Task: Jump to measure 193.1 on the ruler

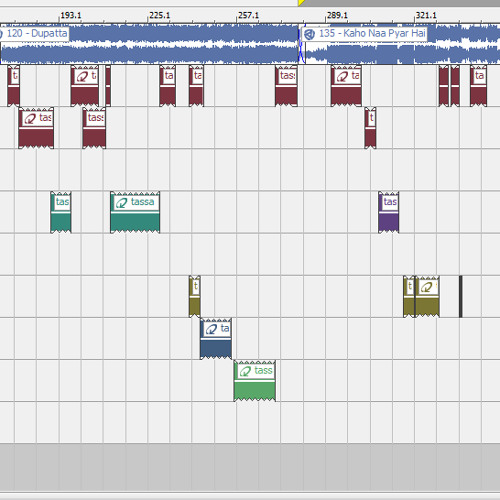Action: pos(70,15)
